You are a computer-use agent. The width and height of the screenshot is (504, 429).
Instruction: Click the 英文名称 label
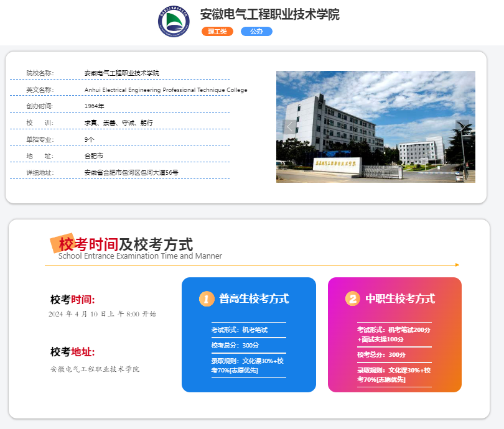(40, 90)
